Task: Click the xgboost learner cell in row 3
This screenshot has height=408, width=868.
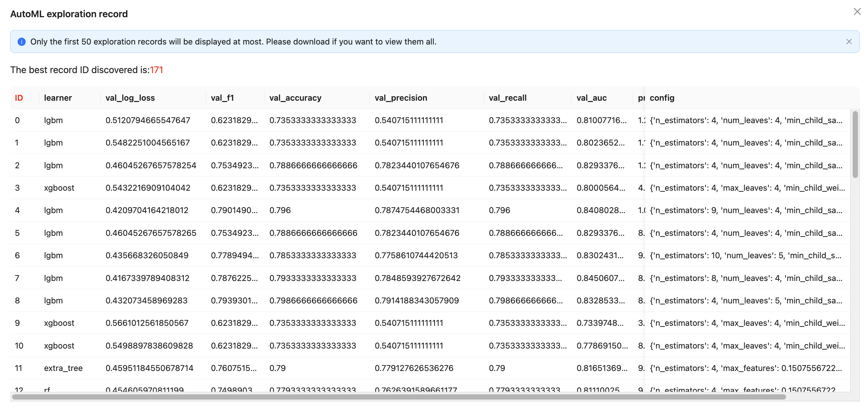Action: click(x=59, y=188)
